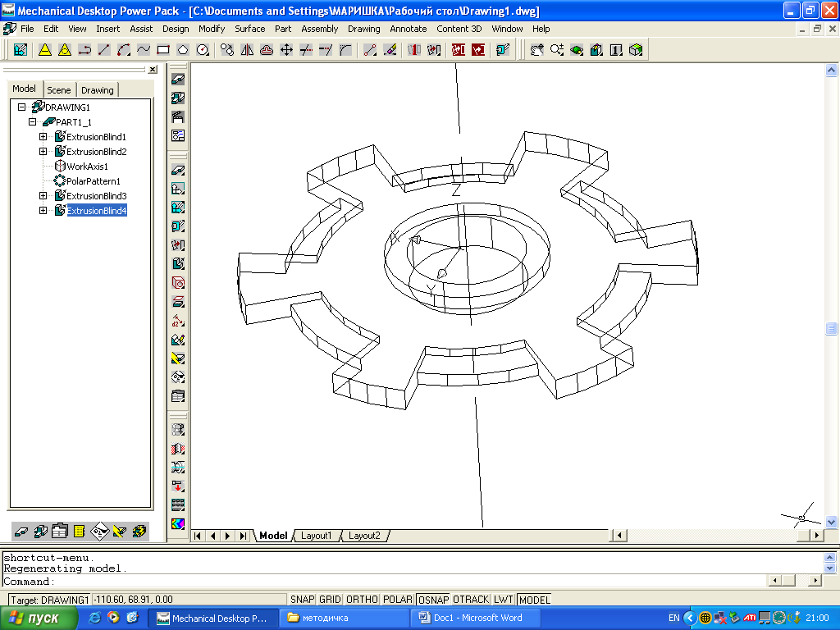This screenshot has height=630, width=840.
Task: Switch to the Scene browser tab
Action: tap(58, 90)
